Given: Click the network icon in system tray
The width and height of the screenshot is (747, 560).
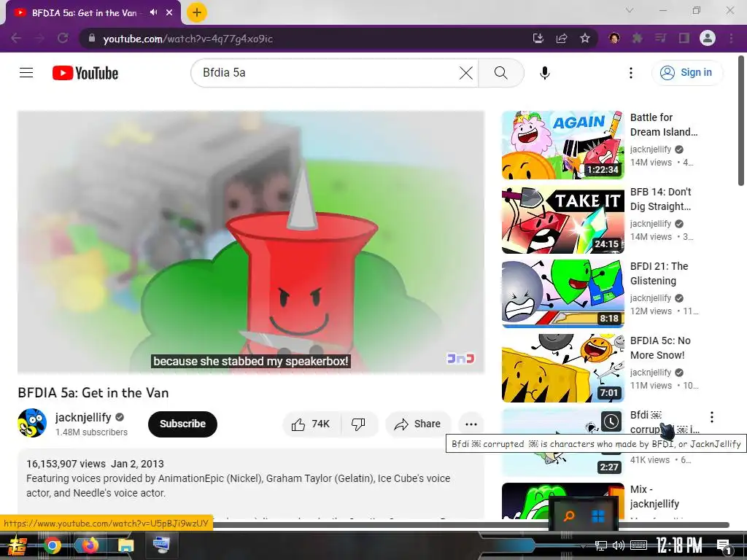Looking at the screenshot, I should 601,545.
